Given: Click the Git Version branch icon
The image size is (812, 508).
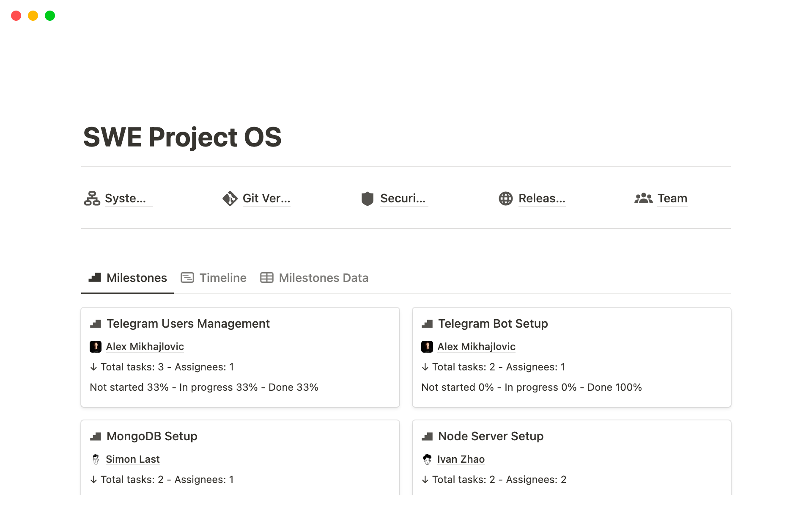Looking at the screenshot, I should pos(230,198).
